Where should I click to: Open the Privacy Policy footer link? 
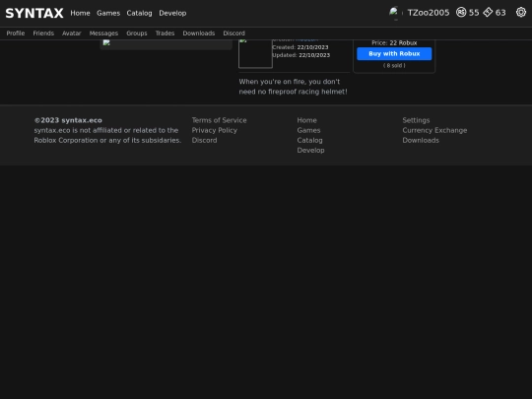click(215, 130)
